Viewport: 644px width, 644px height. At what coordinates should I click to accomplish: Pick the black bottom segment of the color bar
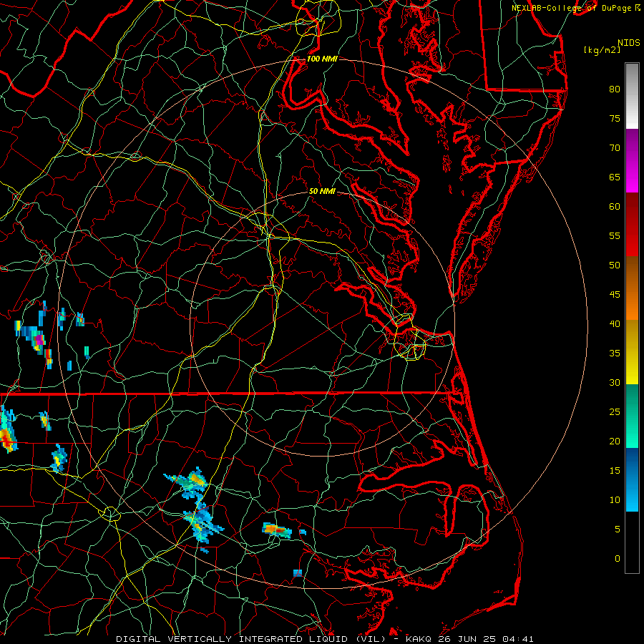[x=632, y=542]
